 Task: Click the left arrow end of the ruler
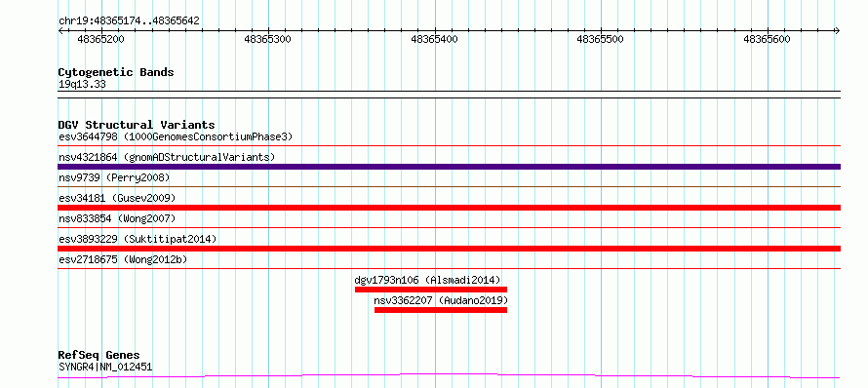pyautogui.click(x=60, y=30)
